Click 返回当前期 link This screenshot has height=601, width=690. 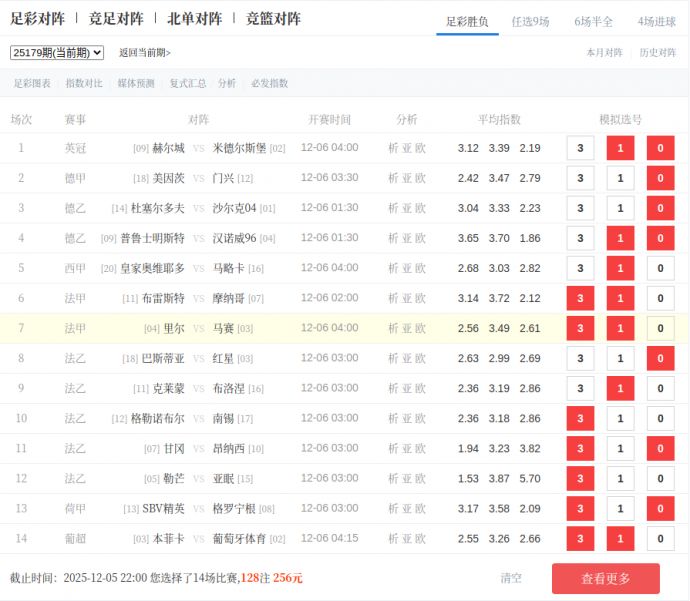(145, 53)
